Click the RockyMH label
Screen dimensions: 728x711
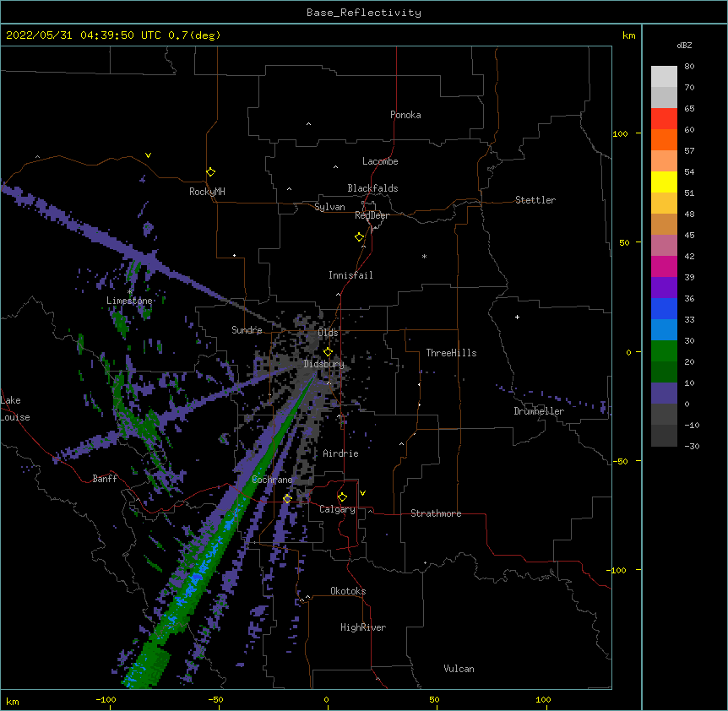click(x=207, y=192)
